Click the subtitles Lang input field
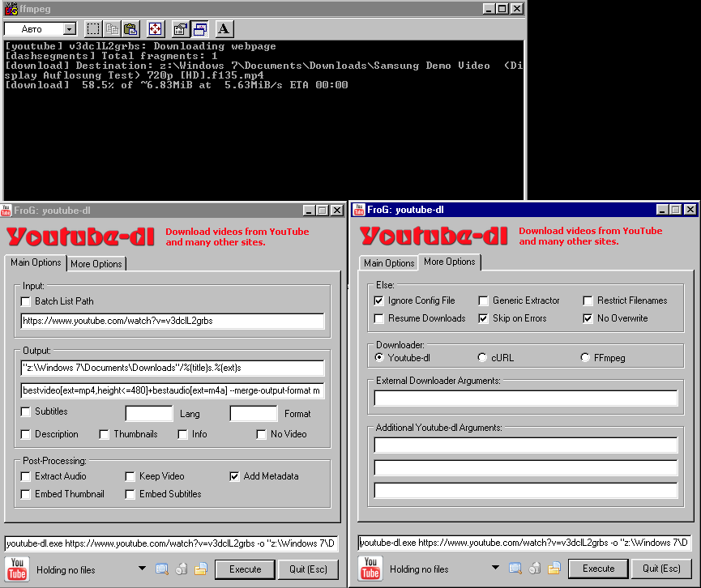Viewport: 701px width, 588px height. [149, 413]
